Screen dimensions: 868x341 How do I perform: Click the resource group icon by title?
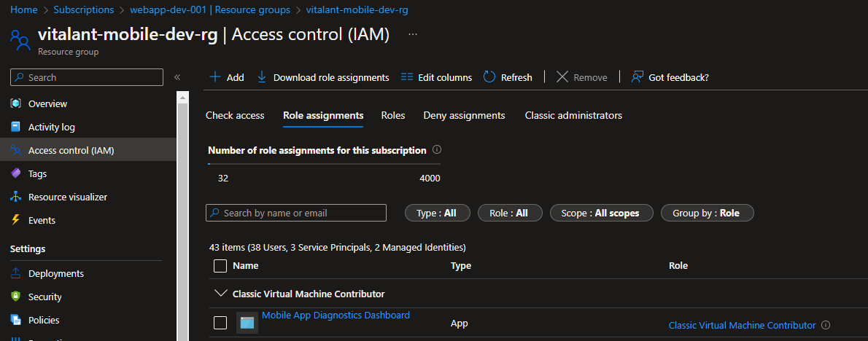(x=20, y=40)
